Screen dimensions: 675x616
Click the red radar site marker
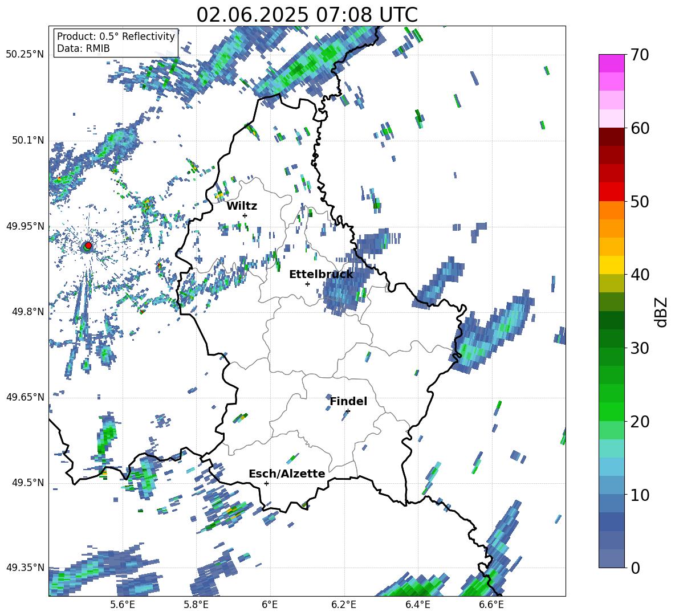88,245
